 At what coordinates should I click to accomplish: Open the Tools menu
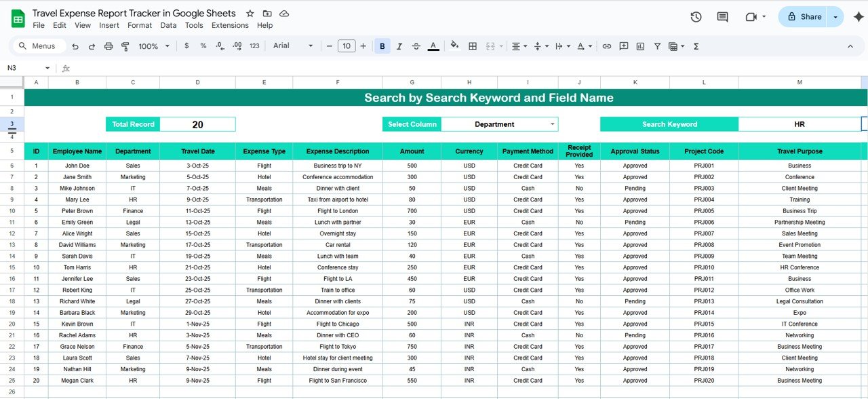coord(194,25)
